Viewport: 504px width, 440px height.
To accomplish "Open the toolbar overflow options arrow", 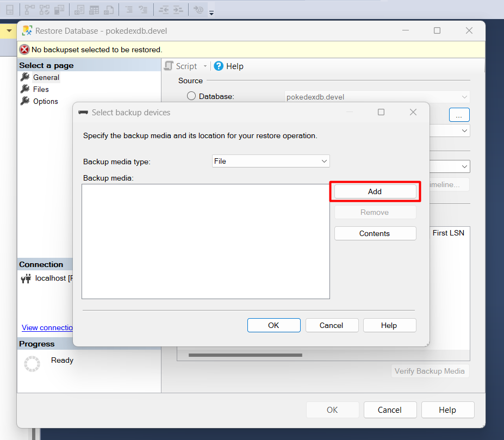I will tap(211, 13).
